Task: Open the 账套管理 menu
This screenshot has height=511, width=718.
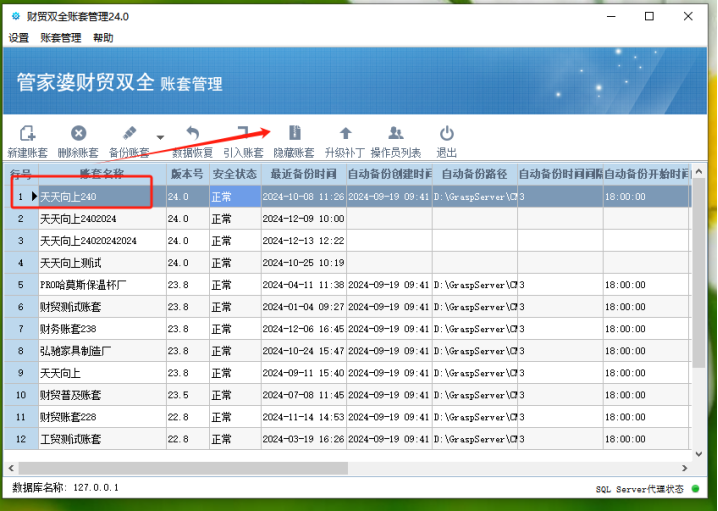Action: click(60, 38)
